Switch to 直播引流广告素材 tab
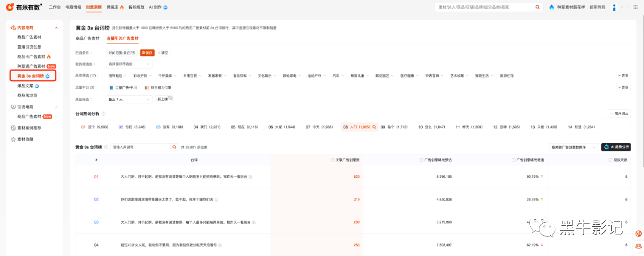Image resolution: width=644 pixels, height=256 pixels. click(x=122, y=38)
